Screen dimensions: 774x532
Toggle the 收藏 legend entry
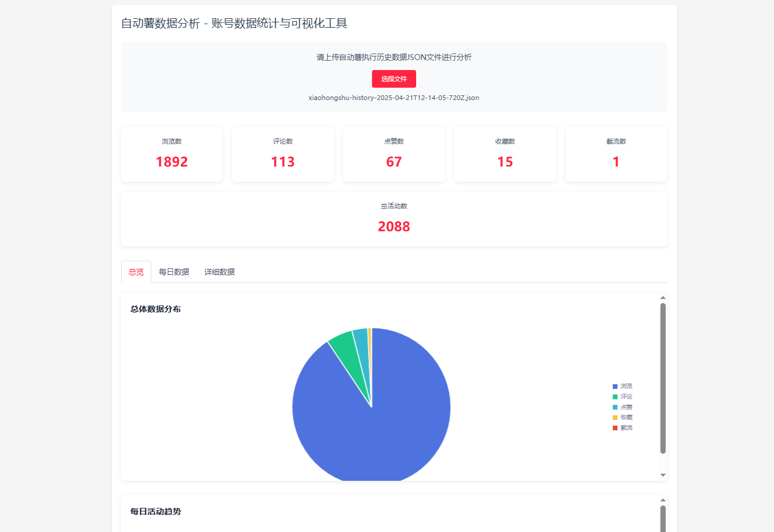(623, 417)
